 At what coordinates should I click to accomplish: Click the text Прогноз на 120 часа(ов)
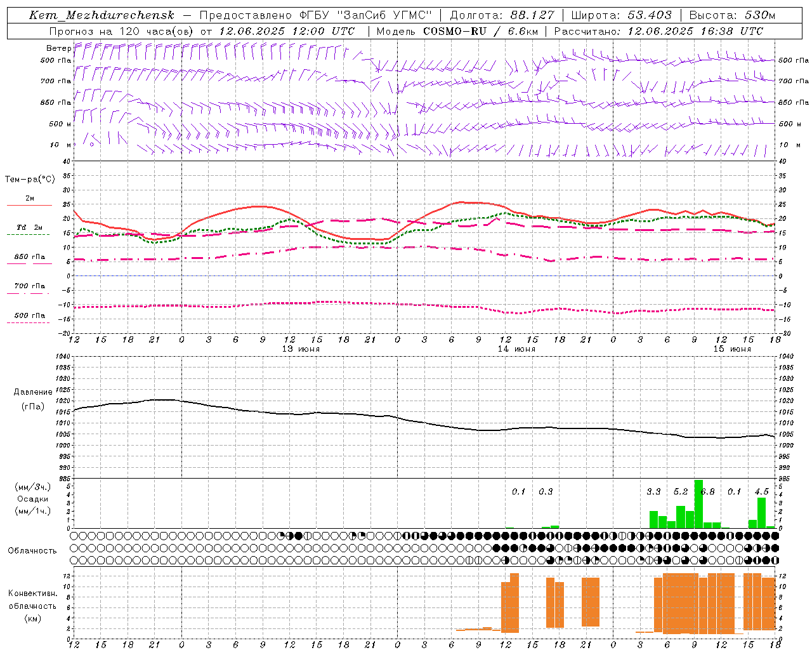pyautogui.click(x=122, y=31)
